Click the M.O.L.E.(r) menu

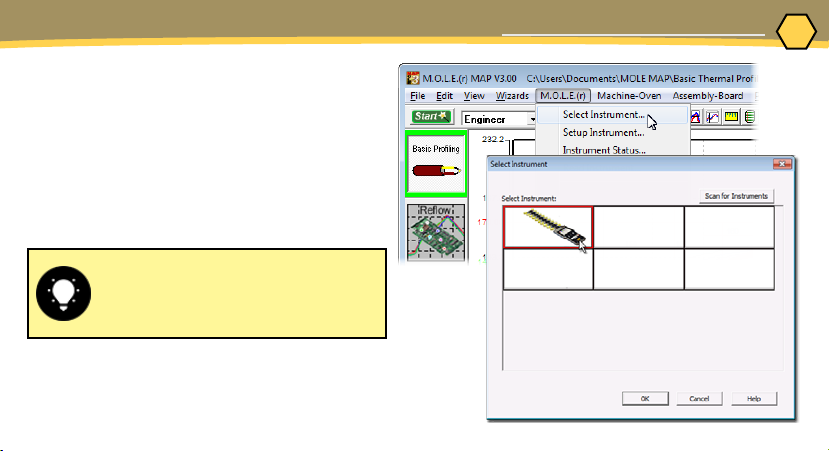pyautogui.click(x=563, y=96)
